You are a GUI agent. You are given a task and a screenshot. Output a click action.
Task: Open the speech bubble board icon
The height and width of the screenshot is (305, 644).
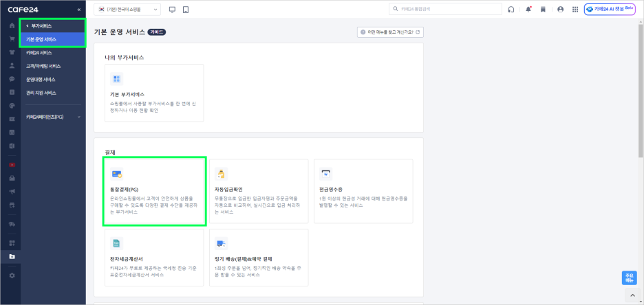(12, 79)
